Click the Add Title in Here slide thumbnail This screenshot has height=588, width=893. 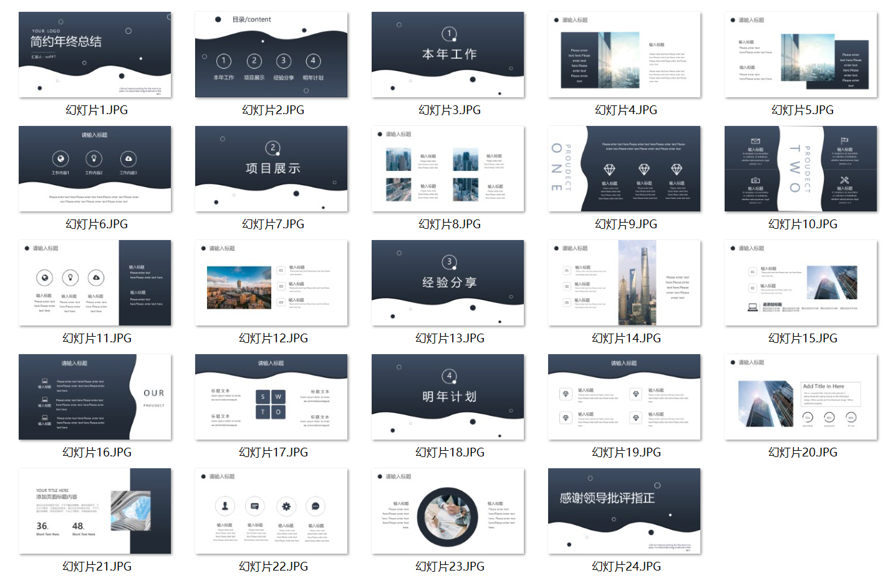(x=801, y=397)
